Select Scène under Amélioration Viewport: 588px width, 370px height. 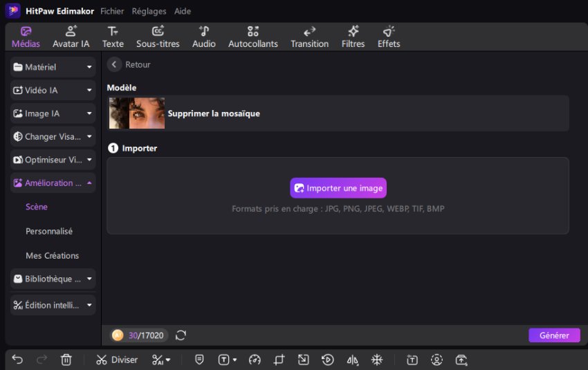point(37,207)
